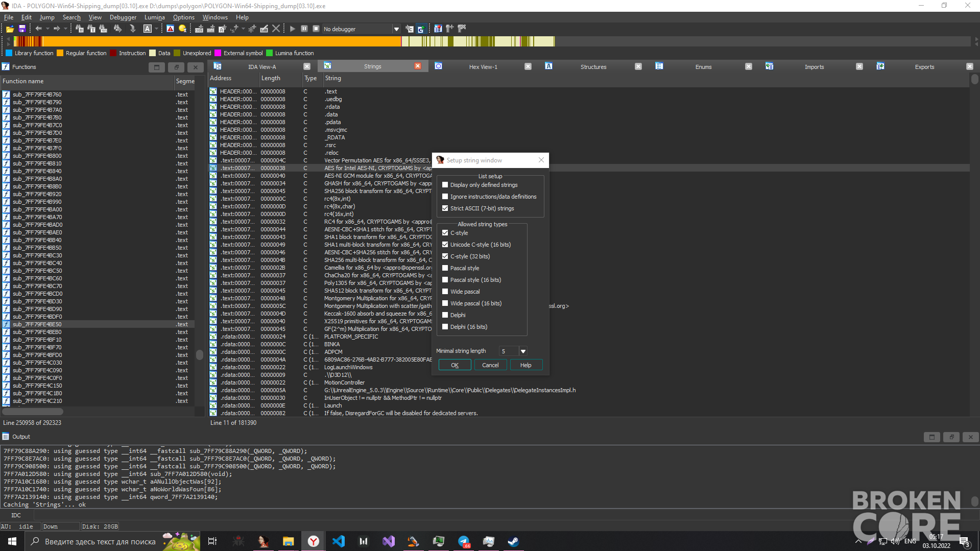
Task: Enable the Pascal style string type
Action: 445,268
